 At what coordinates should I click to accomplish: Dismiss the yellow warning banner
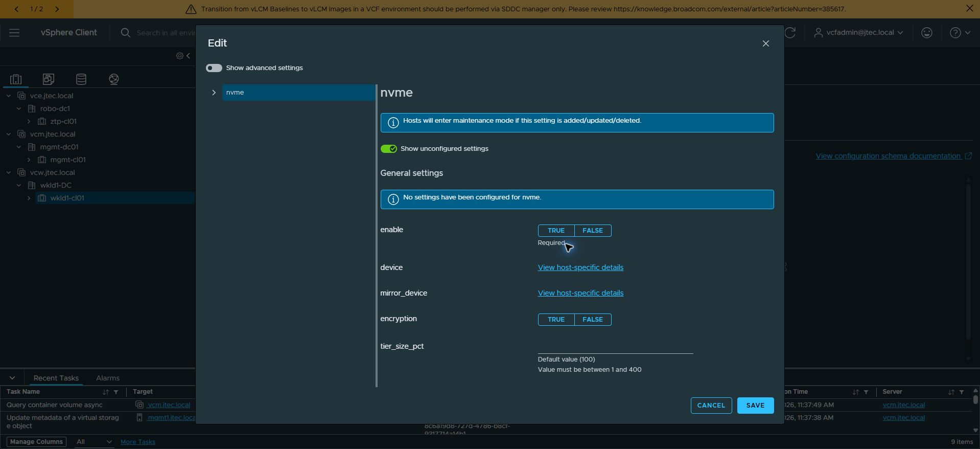point(969,9)
